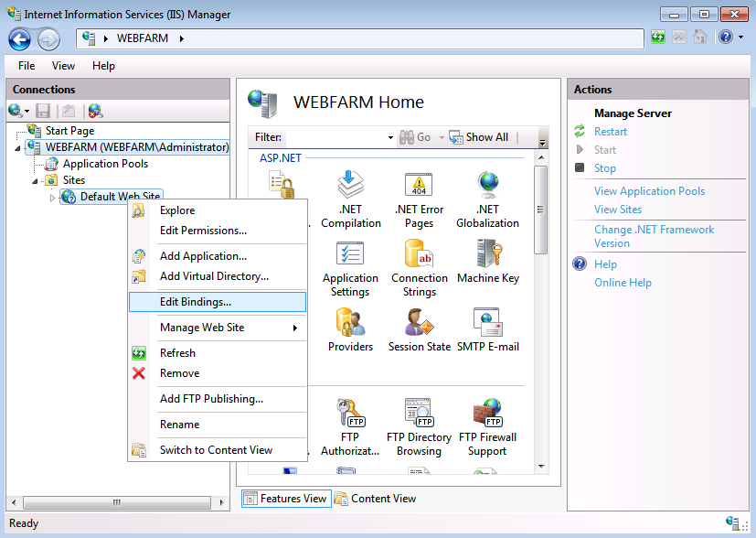This screenshot has height=538, width=756.
Task: Select Add Virtual Directory in context menu
Action: 218,276
